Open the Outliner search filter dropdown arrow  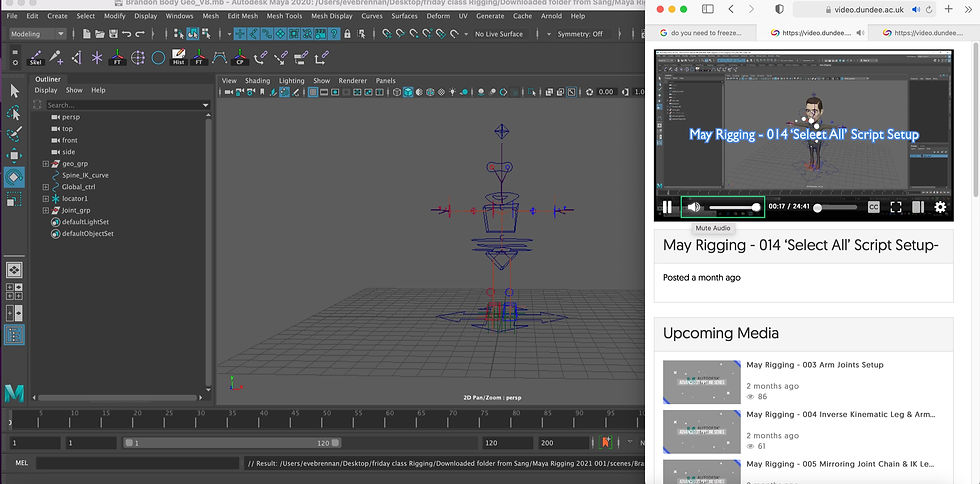pos(206,106)
